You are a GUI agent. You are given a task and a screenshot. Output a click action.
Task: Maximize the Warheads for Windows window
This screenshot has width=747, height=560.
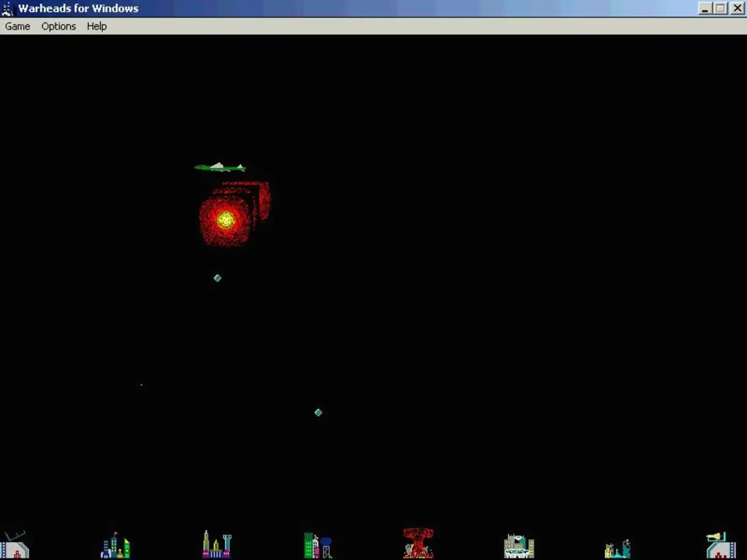[x=721, y=8]
